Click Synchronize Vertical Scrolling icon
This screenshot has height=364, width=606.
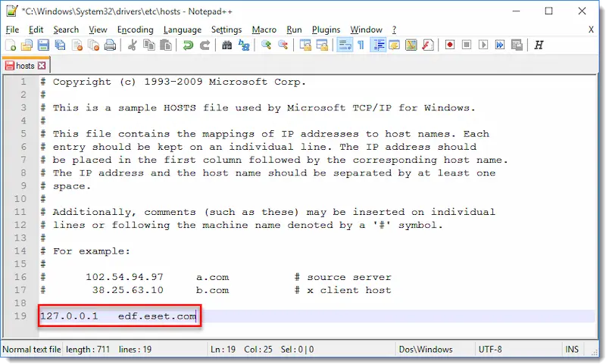305,45
